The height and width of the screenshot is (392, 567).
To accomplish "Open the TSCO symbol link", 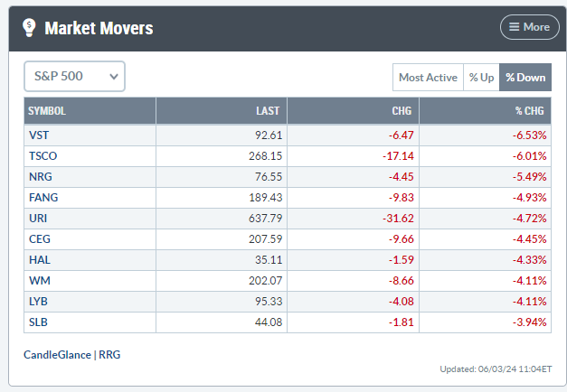I will pyautogui.click(x=43, y=156).
